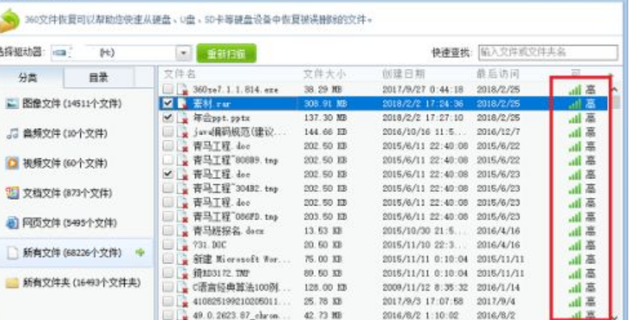Screen dimensions: 644x320
Task: Click the file list scrollbar up arrow
Action: 615,89
